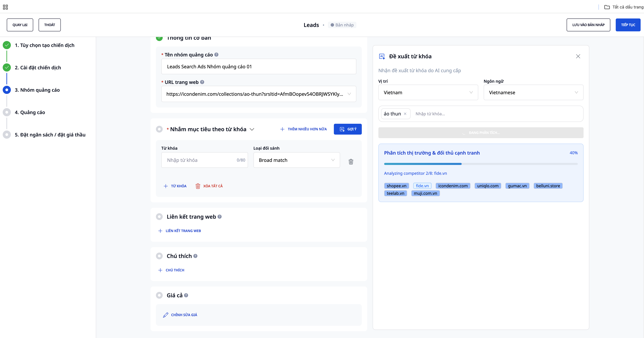Click help icon next to Liên kết trang web
Viewport: 644px width, 338px height.
pos(220,217)
